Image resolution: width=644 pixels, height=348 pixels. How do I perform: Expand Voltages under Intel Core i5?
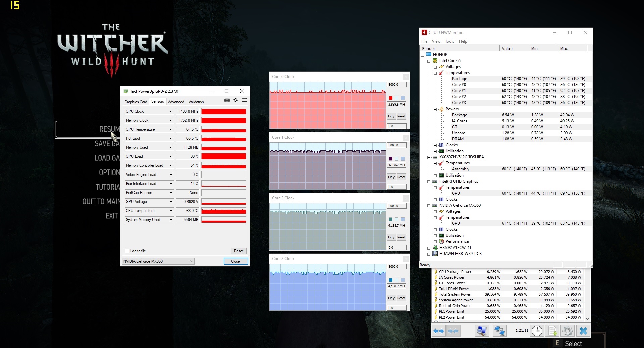coord(435,67)
